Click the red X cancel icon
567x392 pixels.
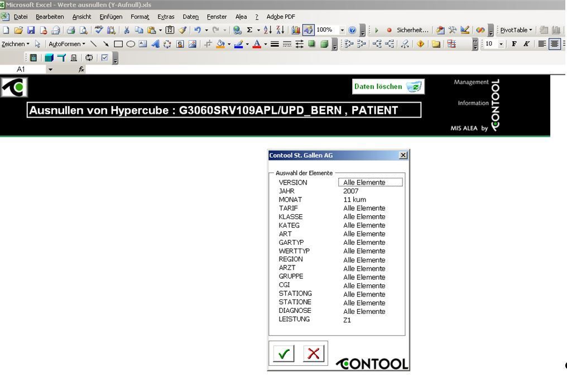(x=314, y=354)
